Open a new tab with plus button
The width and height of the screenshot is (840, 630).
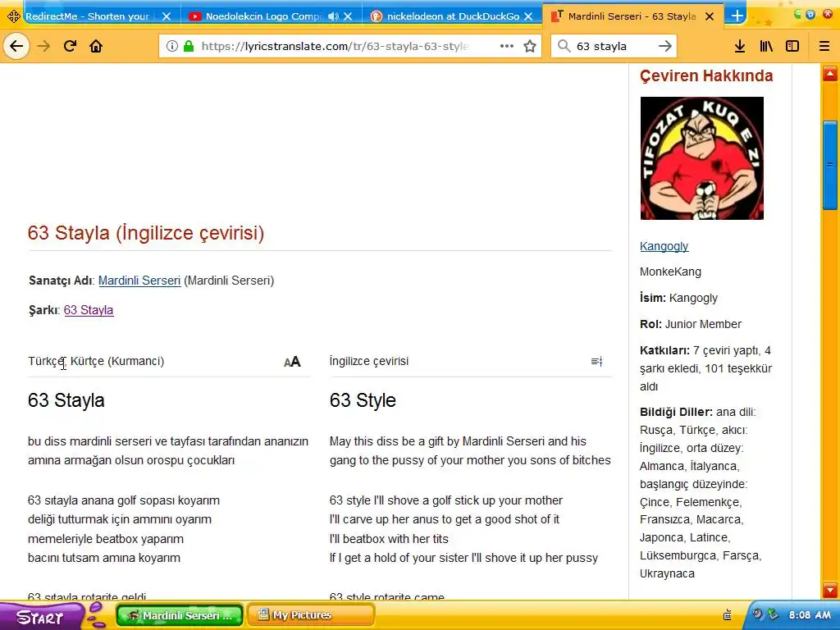(x=737, y=16)
